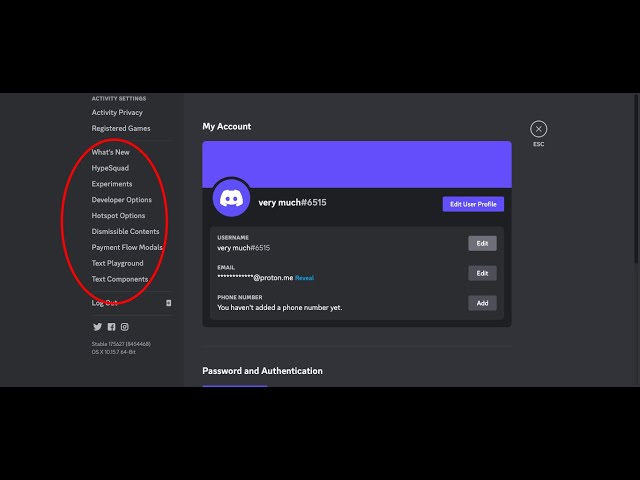Click the Log Out exit icon
640x480 pixels.
pyautogui.click(x=169, y=303)
